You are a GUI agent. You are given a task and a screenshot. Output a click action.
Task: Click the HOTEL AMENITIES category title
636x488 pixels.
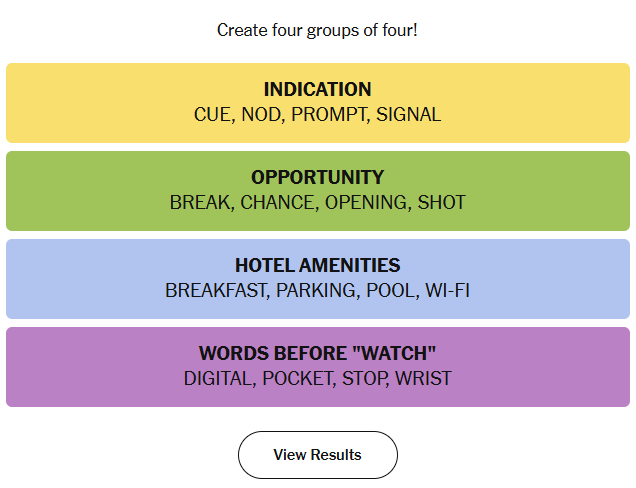pos(318,265)
